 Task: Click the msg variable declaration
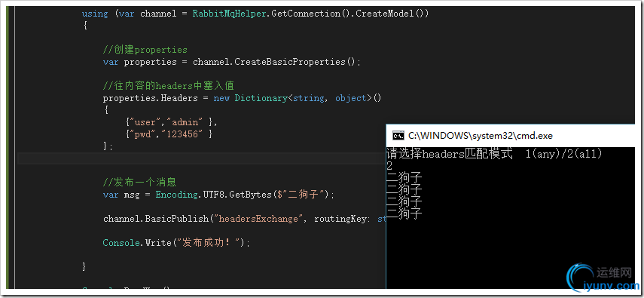click(131, 195)
